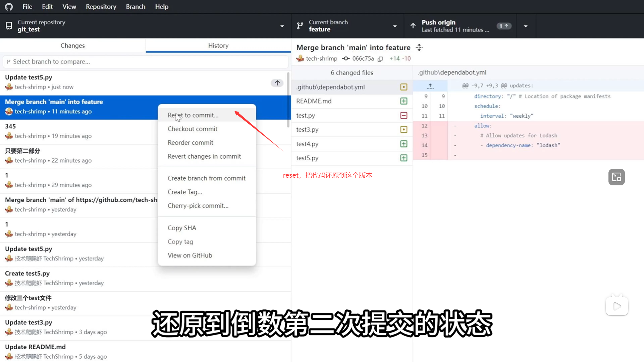Click the picture-in-picture overlay icon
644x362 pixels.
[x=616, y=177]
